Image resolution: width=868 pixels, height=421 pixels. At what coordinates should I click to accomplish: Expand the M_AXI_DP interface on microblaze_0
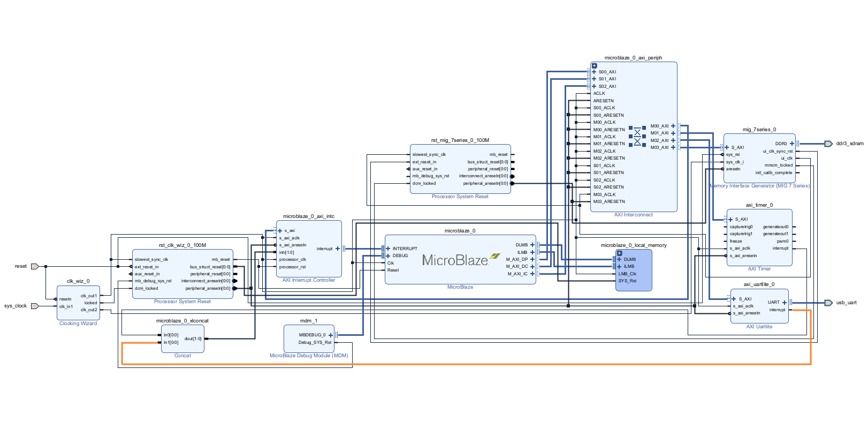[532, 259]
